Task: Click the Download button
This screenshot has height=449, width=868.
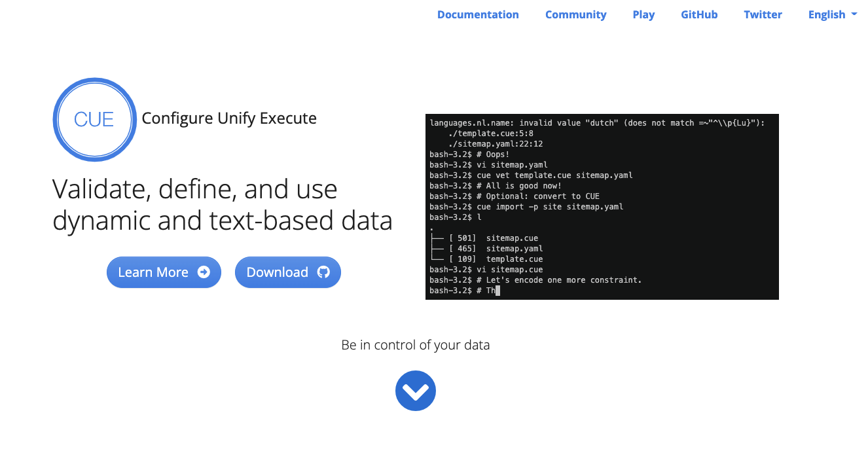Action: (x=288, y=272)
